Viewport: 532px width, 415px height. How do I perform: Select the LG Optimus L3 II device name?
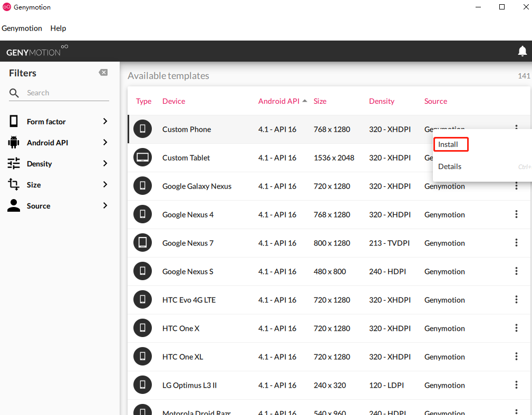point(189,385)
